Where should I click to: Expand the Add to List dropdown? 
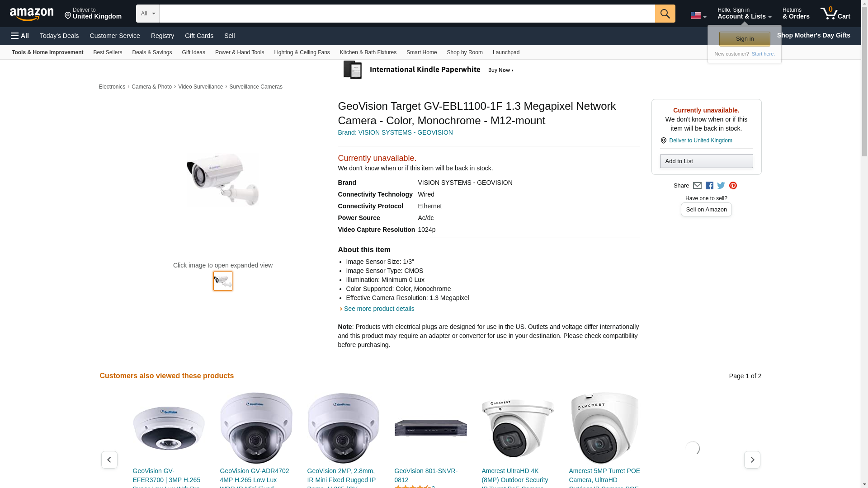point(706,161)
